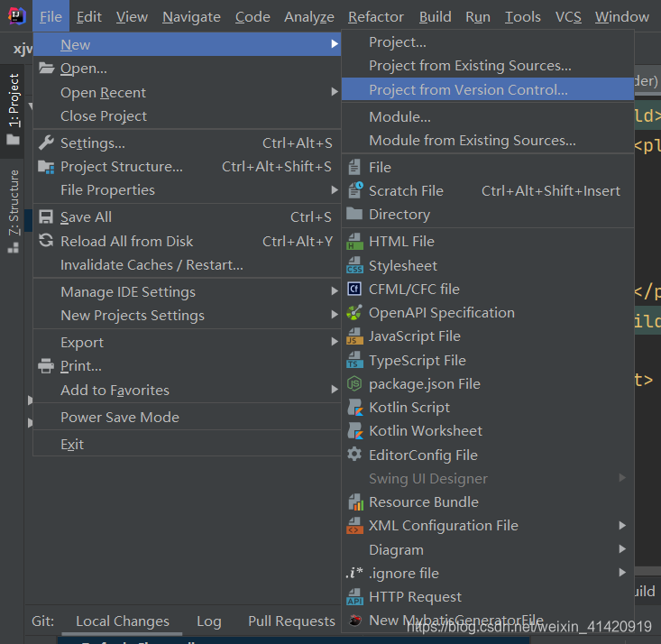Click the JavaScript File JS icon
The width and height of the screenshot is (661, 644).
click(x=354, y=336)
